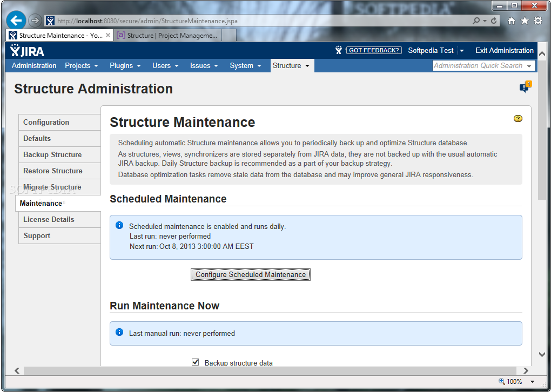Click the Got Feedback mascot icon
This screenshot has width=551, height=392.
tap(338, 50)
